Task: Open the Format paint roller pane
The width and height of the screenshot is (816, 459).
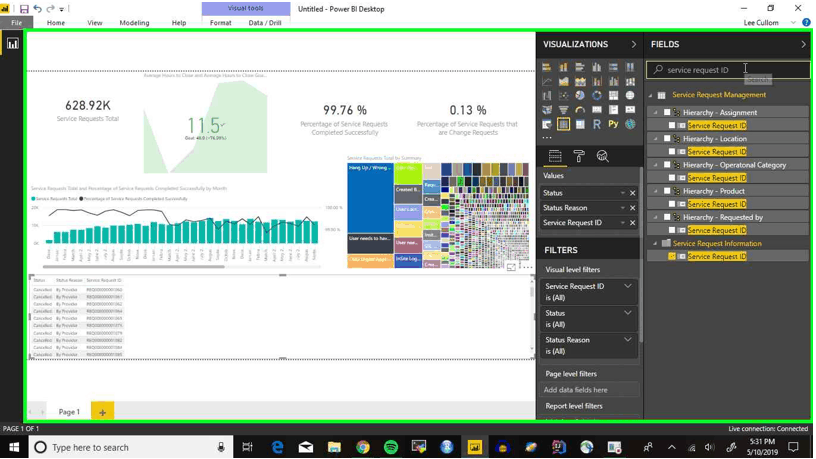Action: (x=579, y=156)
